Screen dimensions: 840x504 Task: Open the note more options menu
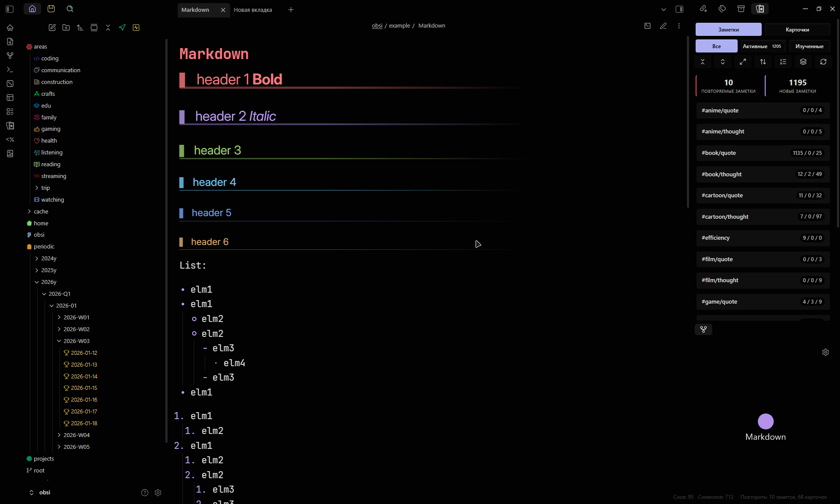[x=679, y=26]
